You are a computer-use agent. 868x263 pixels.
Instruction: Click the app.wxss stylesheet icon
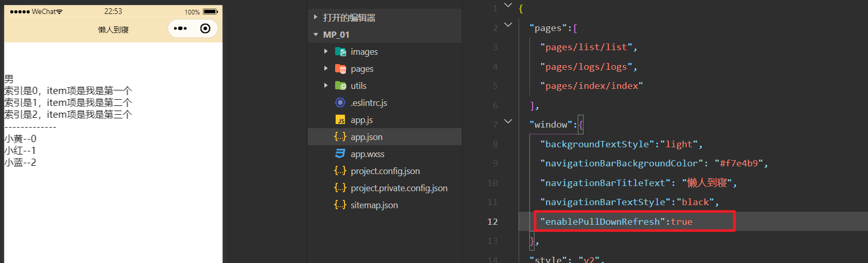pyautogui.click(x=340, y=153)
